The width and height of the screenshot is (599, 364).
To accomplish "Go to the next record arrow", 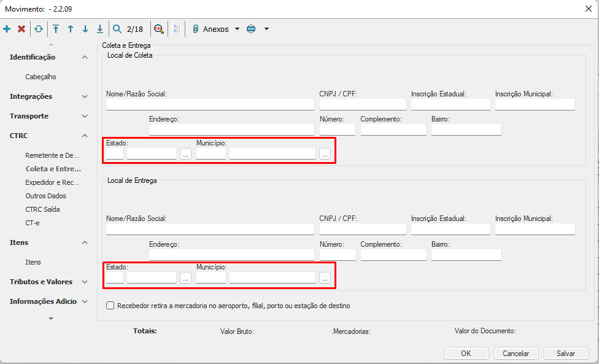I will click(85, 29).
